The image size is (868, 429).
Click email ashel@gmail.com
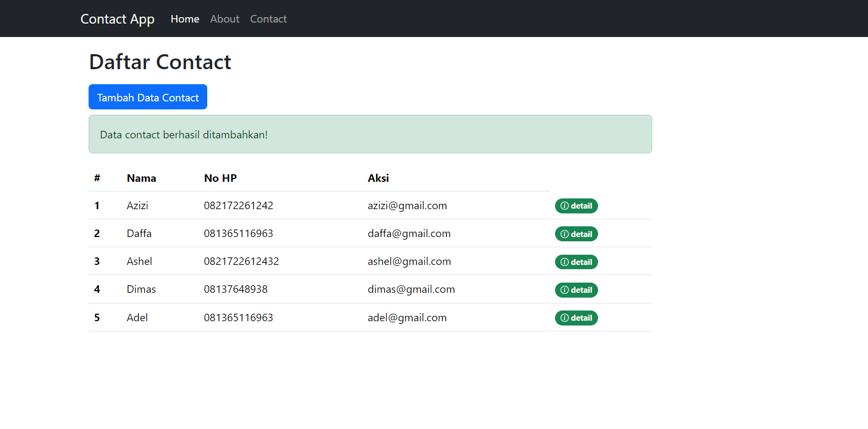coord(410,261)
